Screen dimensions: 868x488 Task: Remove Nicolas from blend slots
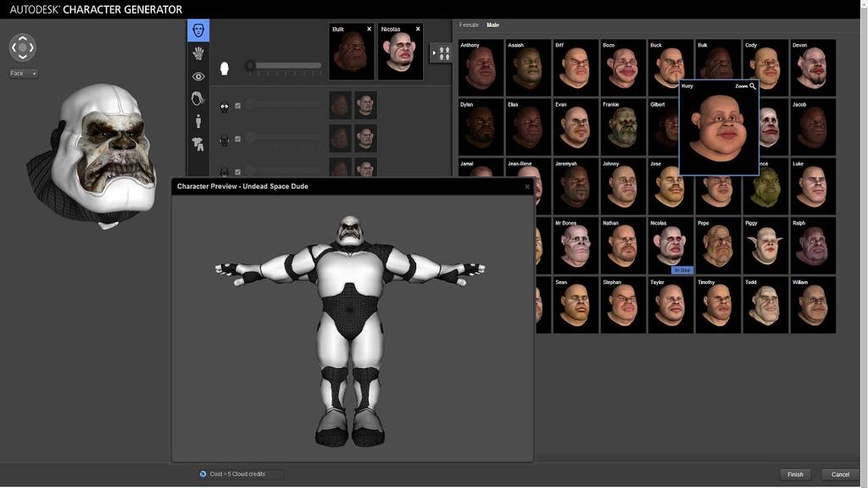tap(418, 29)
